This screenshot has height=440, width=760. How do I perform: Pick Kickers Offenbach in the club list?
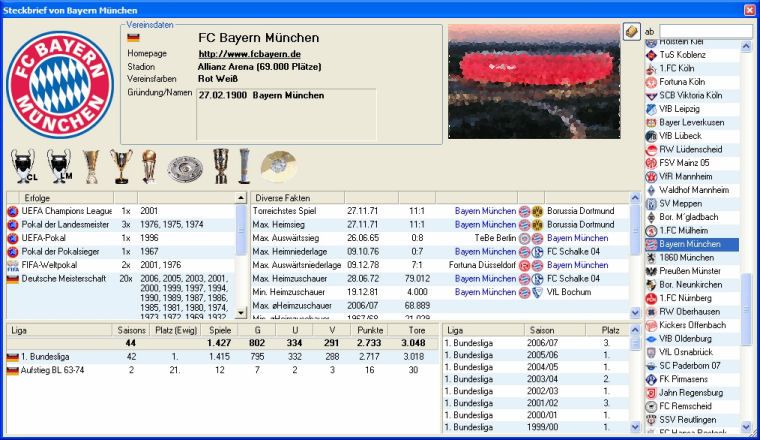tap(693, 325)
